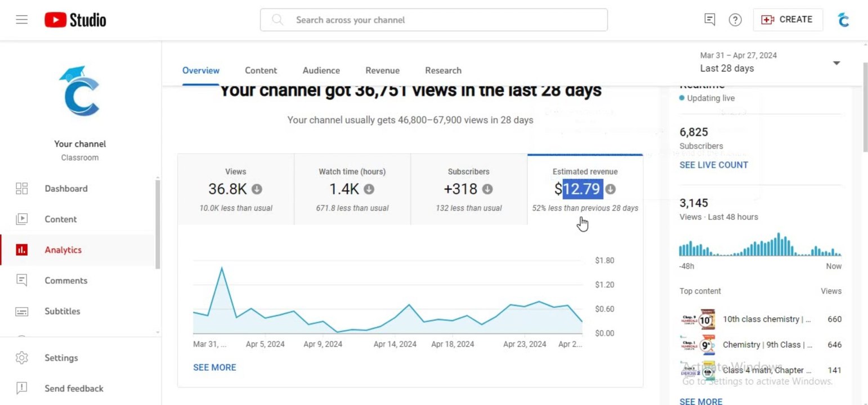Switch to the Revenue tab
The width and height of the screenshot is (868, 405).
coord(382,70)
